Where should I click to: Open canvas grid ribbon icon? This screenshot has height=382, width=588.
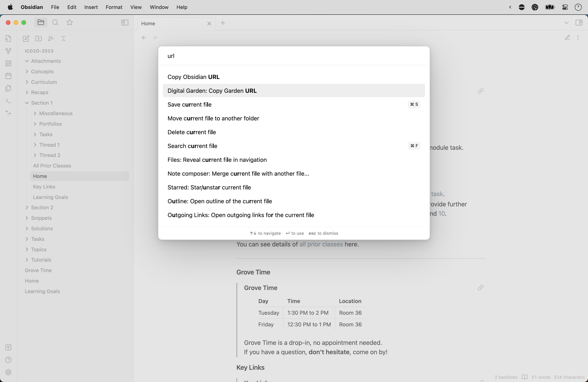(x=8, y=63)
